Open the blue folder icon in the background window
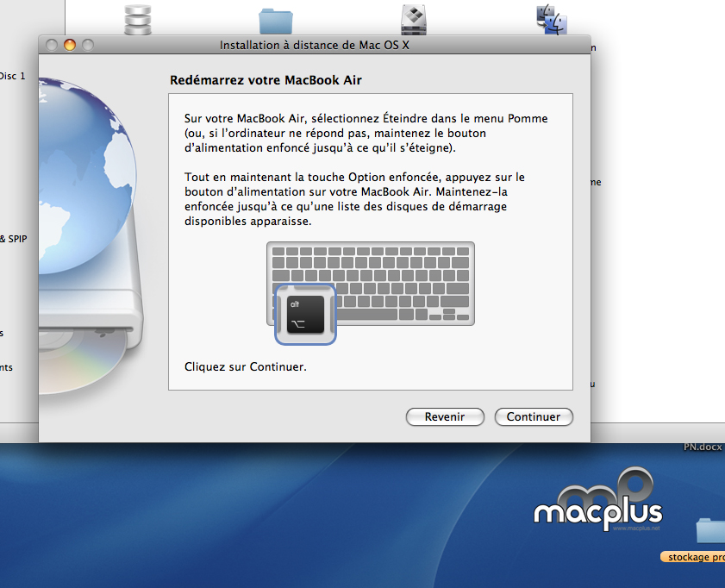 coord(276,21)
